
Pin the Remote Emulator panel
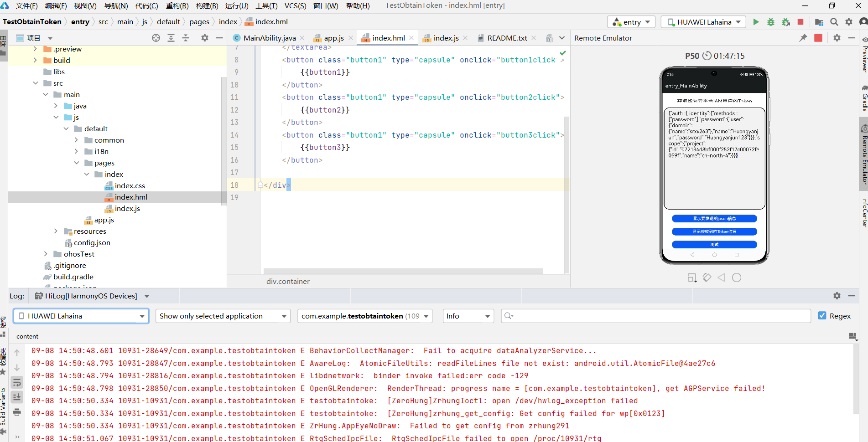[803, 38]
